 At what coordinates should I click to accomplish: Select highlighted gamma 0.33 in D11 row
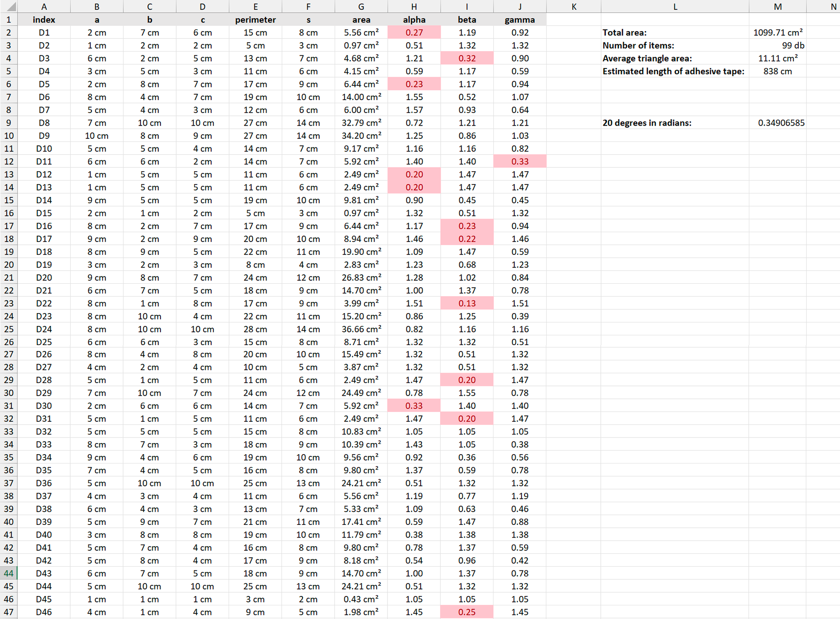pyautogui.click(x=520, y=161)
